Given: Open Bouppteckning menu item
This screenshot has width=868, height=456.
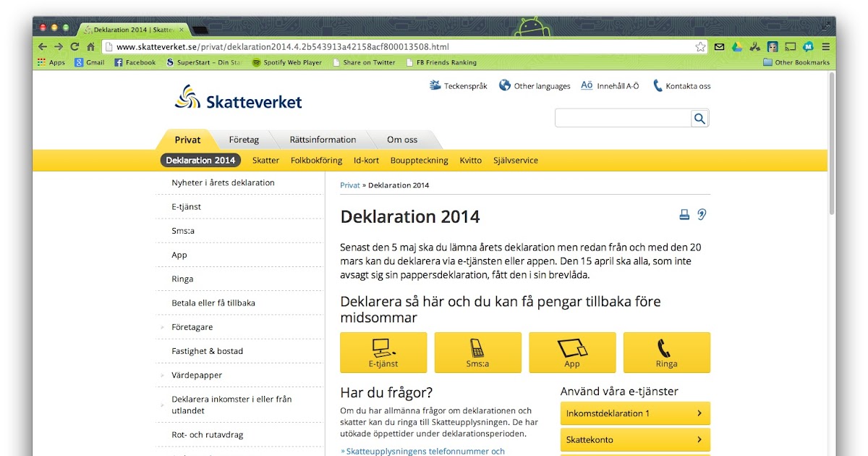Looking at the screenshot, I should [x=419, y=160].
